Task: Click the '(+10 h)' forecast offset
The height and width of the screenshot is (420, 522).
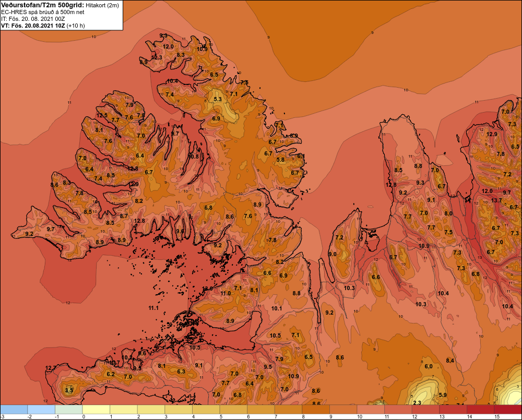Action: [76, 26]
